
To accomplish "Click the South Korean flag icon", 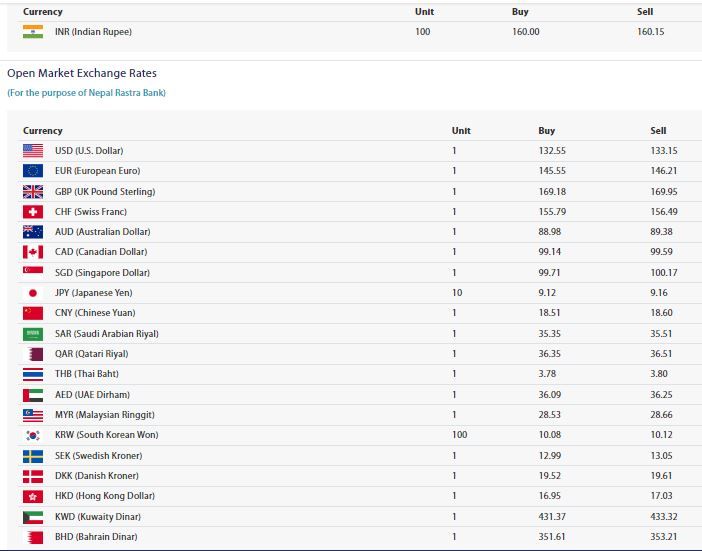I will tap(33, 435).
